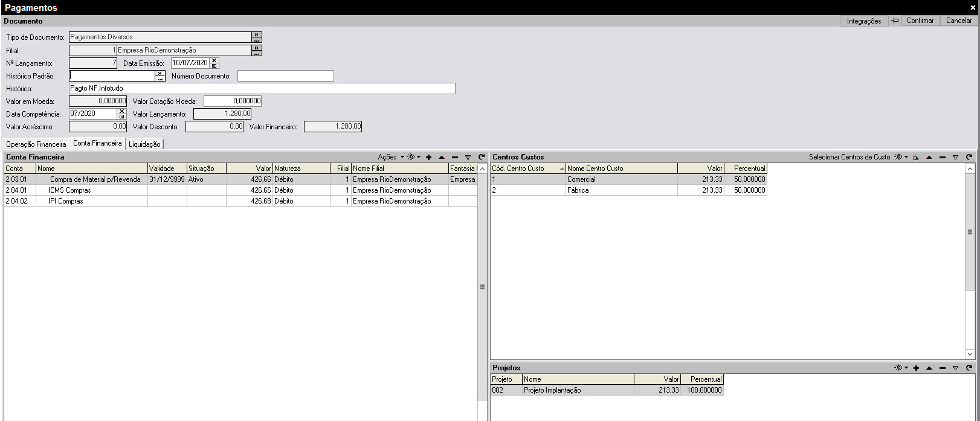This screenshot has width=980, height=421.
Task: Select the ICMS Compras account row
Action: tap(69, 190)
